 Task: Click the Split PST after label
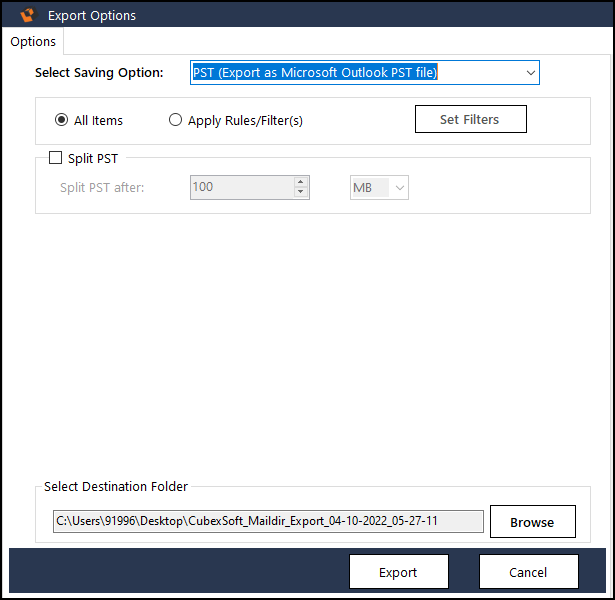(x=102, y=187)
